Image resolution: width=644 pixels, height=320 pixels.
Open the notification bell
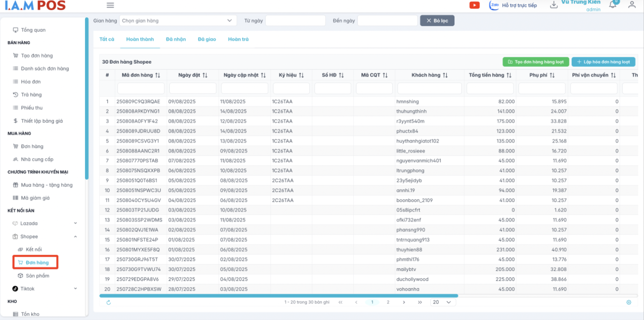(613, 5)
